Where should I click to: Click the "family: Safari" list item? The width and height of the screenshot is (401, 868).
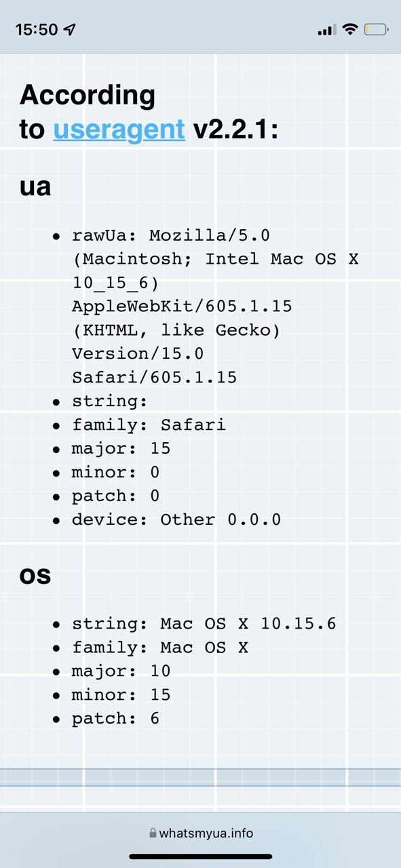pos(149,425)
